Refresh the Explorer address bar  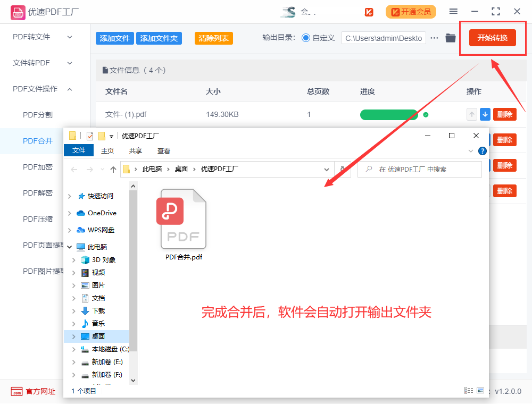pyautogui.click(x=342, y=169)
